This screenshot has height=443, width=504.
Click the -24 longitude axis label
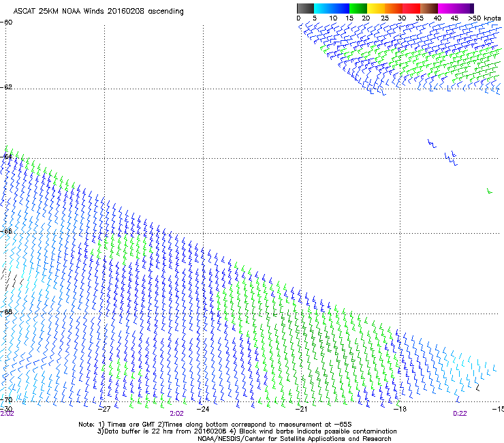[x=203, y=409]
